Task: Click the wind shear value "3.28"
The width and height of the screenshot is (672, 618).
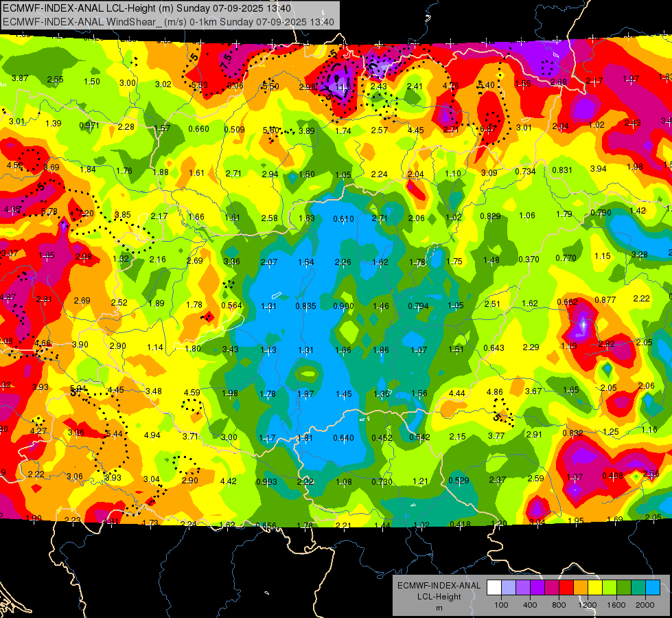Action: [640, 255]
